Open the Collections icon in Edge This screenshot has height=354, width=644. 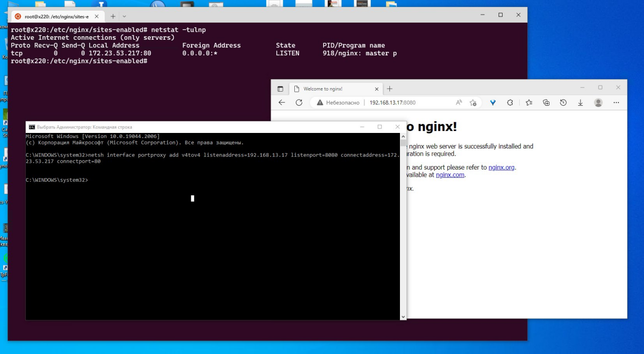coord(546,102)
